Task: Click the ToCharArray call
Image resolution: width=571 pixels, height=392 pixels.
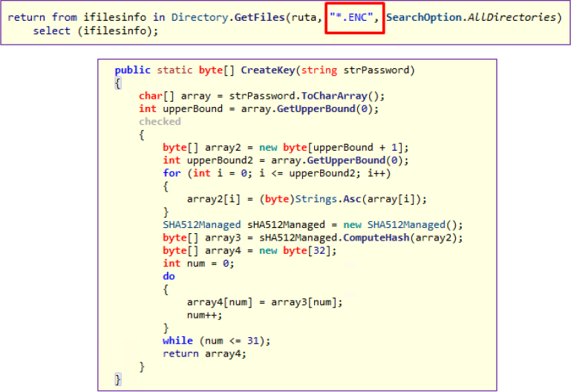Action: click(334, 96)
